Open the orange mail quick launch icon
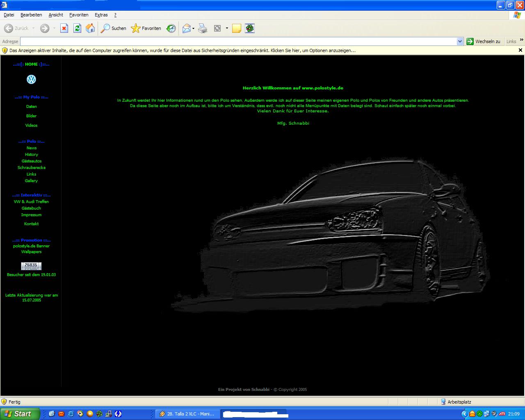 point(61,414)
